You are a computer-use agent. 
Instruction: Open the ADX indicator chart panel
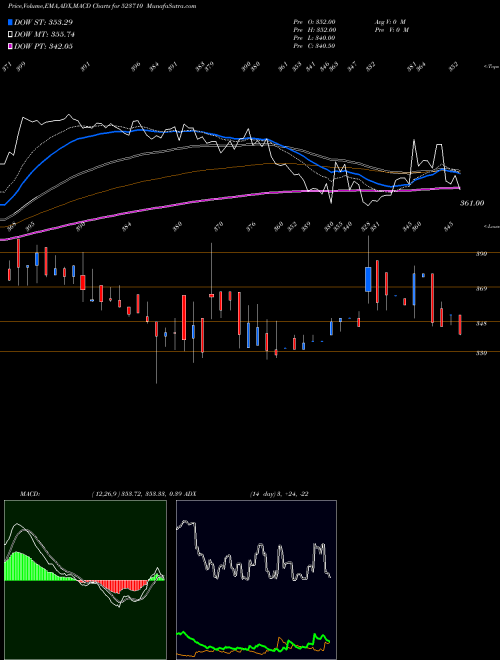256,580
